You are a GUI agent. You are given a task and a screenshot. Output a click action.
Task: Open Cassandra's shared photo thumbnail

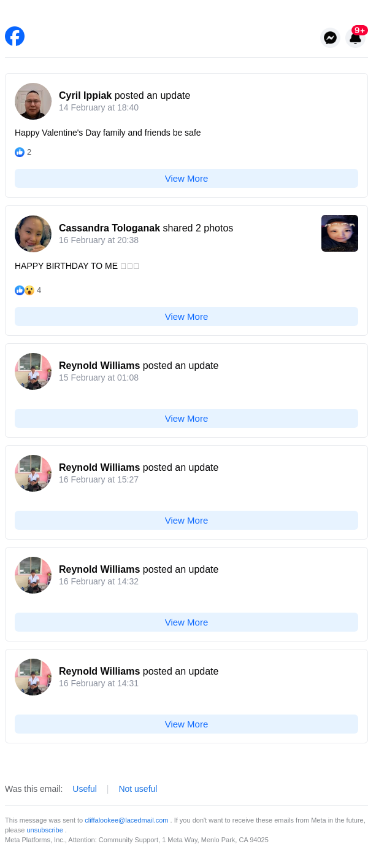(340, 233)
